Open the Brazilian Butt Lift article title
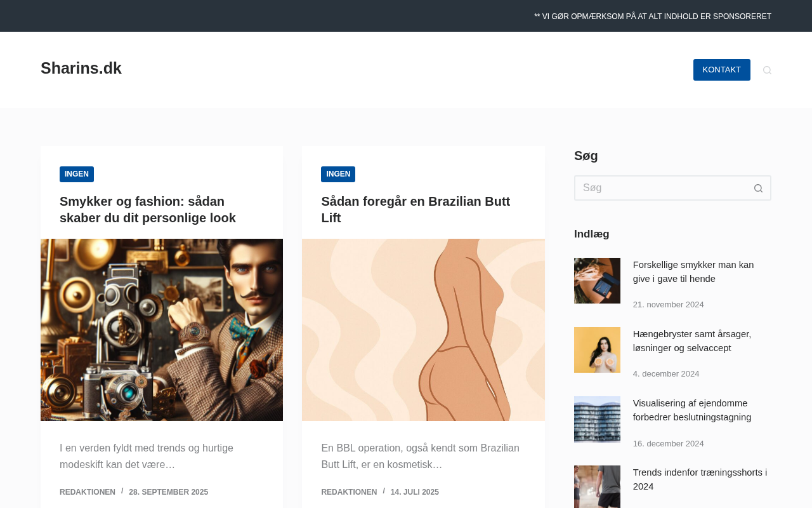This screenshot has width=812, height=508. click(x=416, y=210)
